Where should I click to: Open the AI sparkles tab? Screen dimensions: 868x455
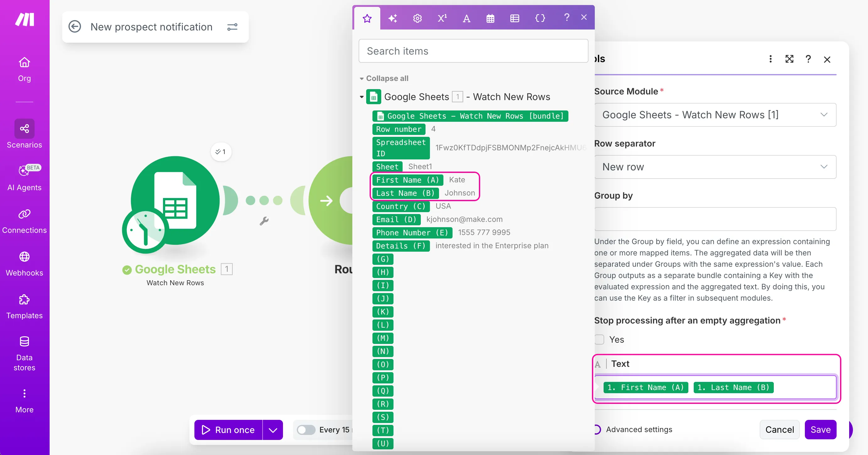coord(393,18)
